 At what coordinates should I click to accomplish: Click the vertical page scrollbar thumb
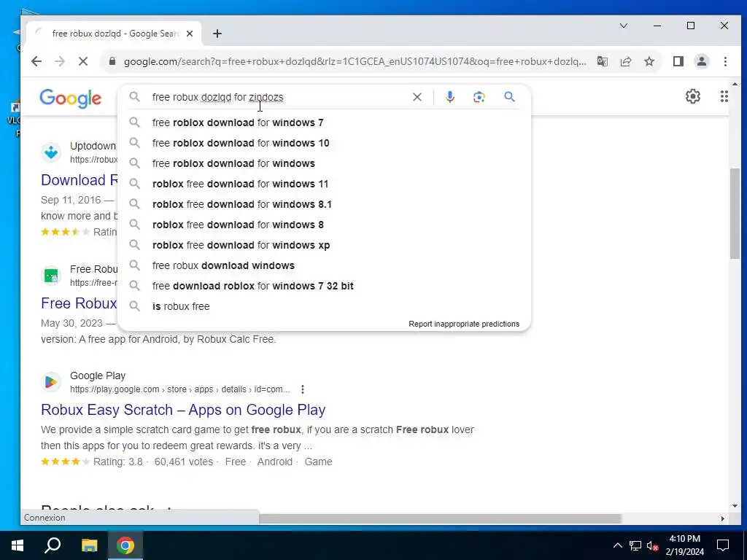[735, 214]
